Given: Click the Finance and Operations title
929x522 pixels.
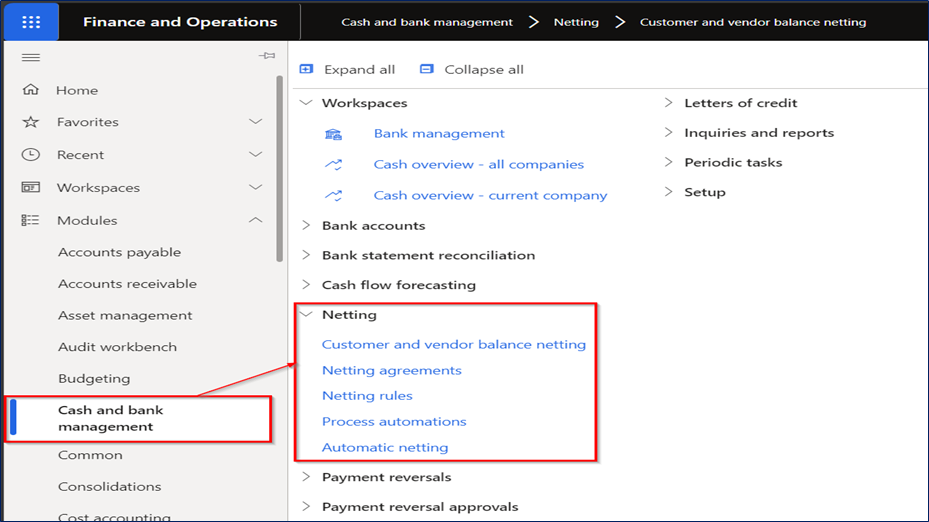Looking at the screenshot, I should click(x=180, y=22).
